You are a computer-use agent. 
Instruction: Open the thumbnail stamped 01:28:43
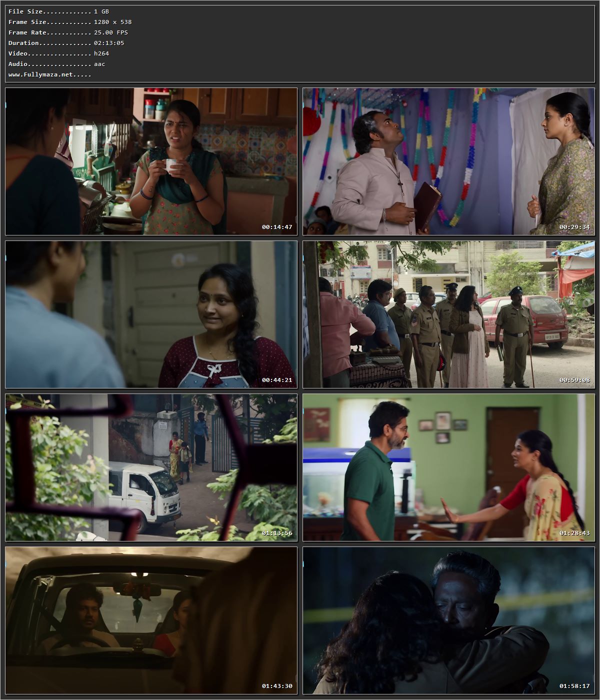click(448, 467)
